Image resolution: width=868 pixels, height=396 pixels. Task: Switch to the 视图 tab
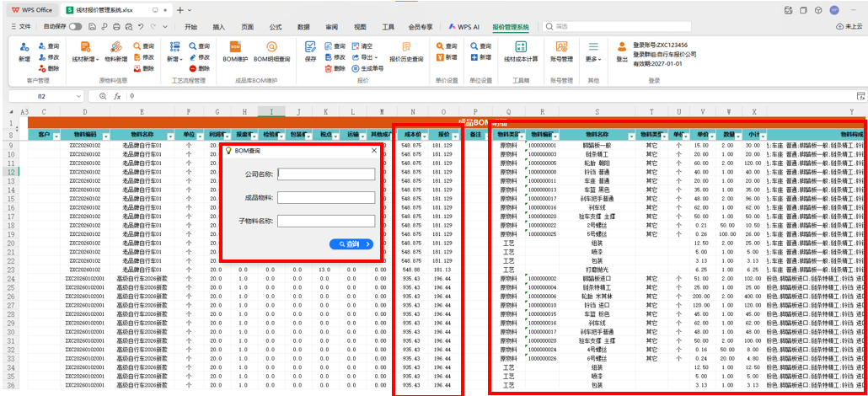click(360, 27)
